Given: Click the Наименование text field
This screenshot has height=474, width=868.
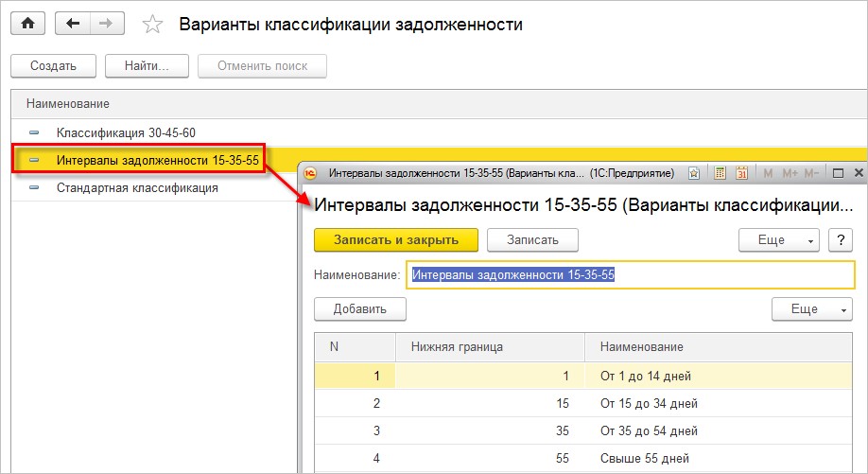Looking at the screenshot, I should [x=630, y=274].
